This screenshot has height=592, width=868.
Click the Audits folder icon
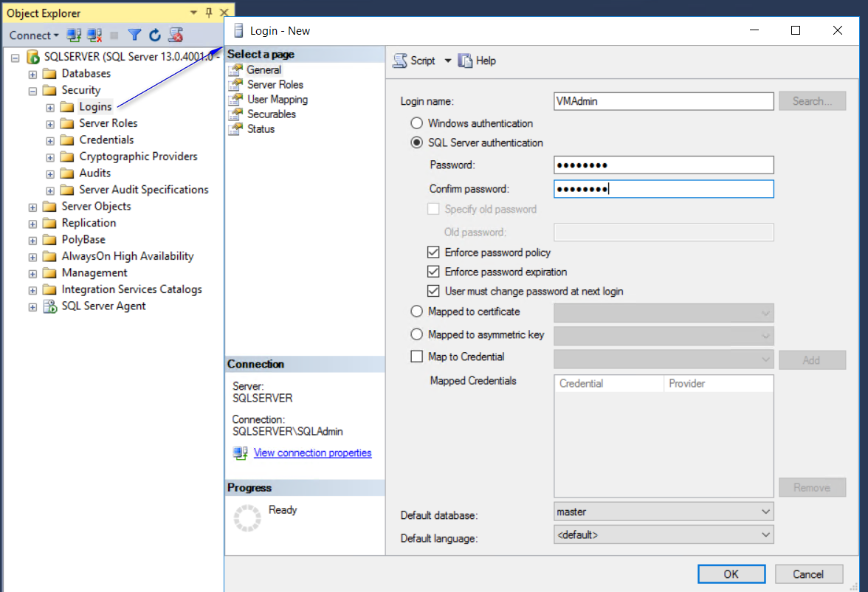(x=67, y=173)
